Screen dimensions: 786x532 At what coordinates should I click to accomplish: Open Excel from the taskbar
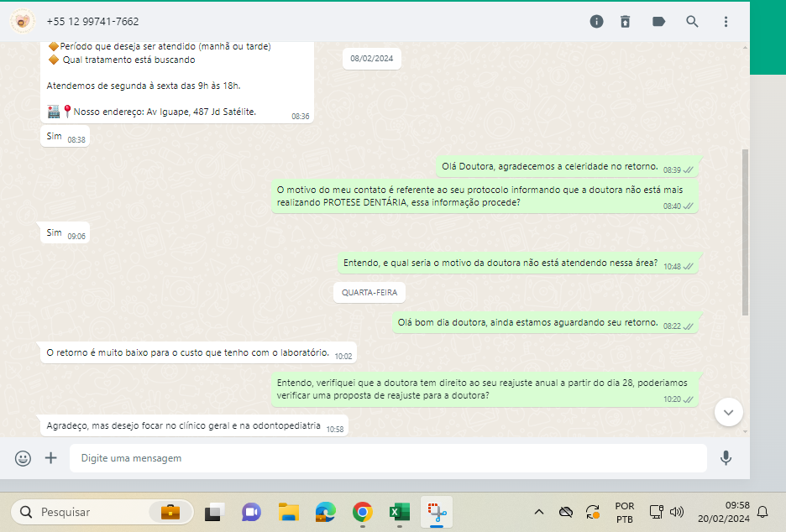pos(399,512)
